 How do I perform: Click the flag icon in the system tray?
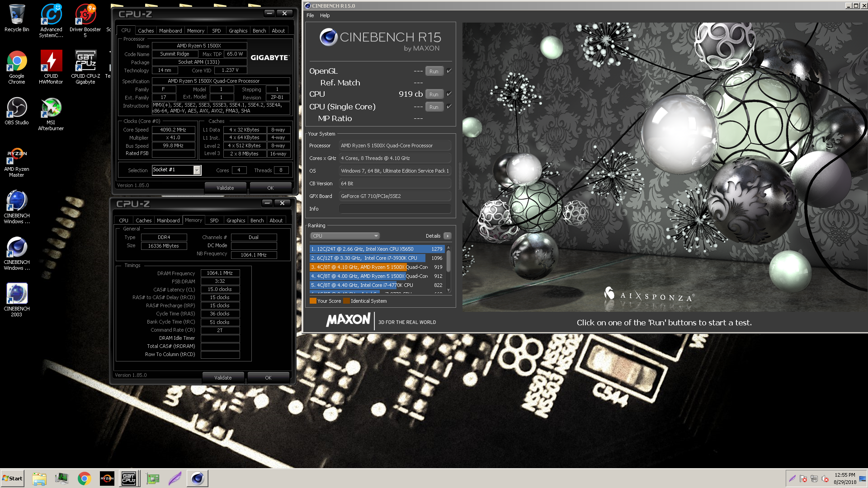(803, 479)
